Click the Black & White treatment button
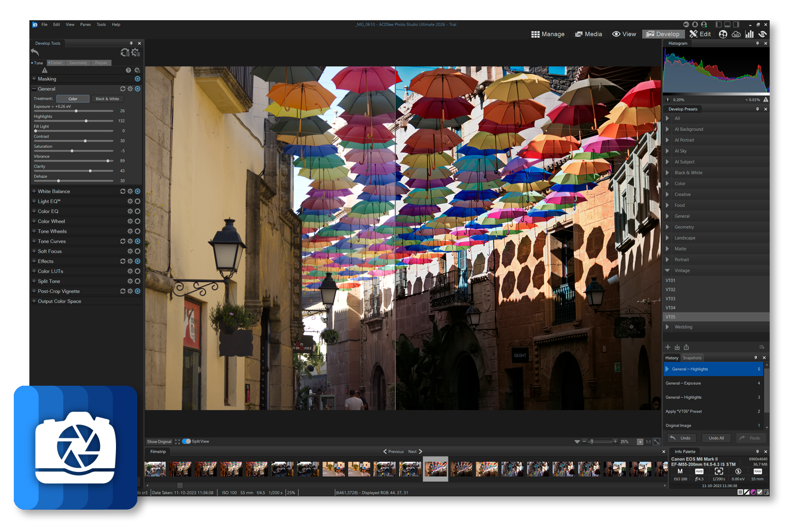Viewport: 798px width, 532px height. (x=107, y=99)
